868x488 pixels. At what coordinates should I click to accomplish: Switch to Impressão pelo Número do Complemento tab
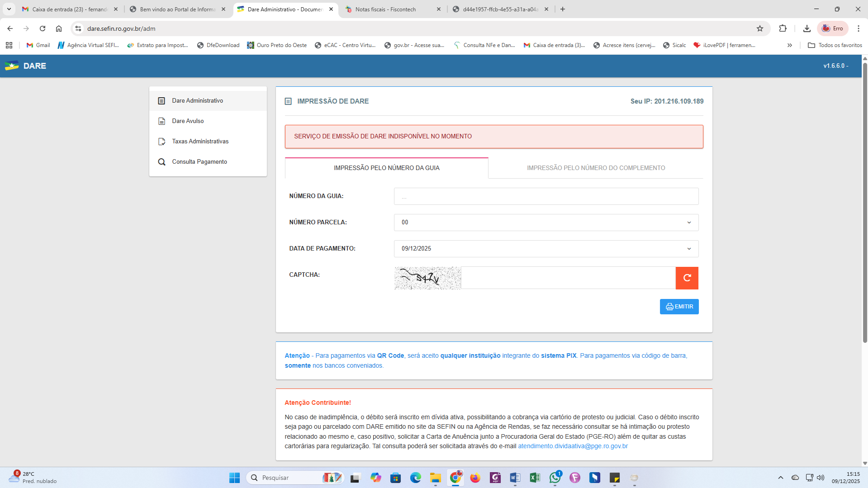(595, 168)
